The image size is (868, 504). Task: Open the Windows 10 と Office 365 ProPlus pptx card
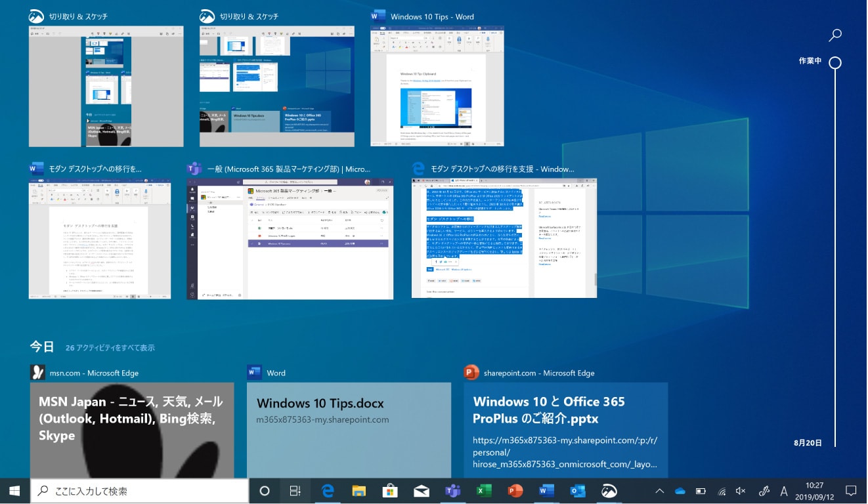point(565,430)
